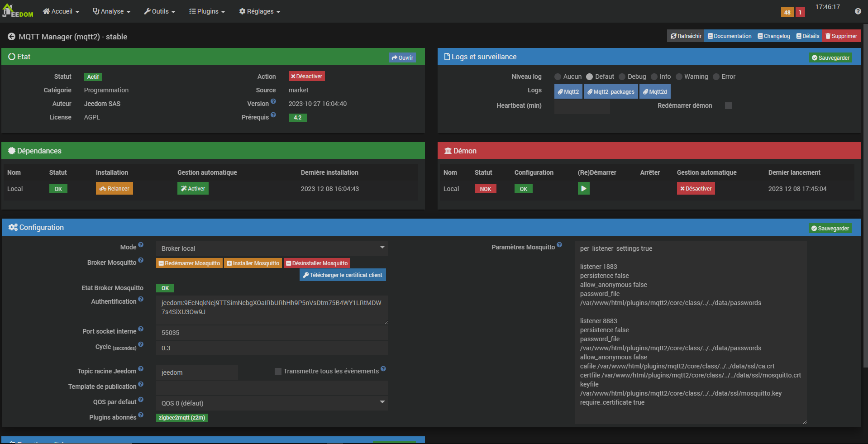
Task: Click Relancer dependencies installation
Action: coord(114,188)
